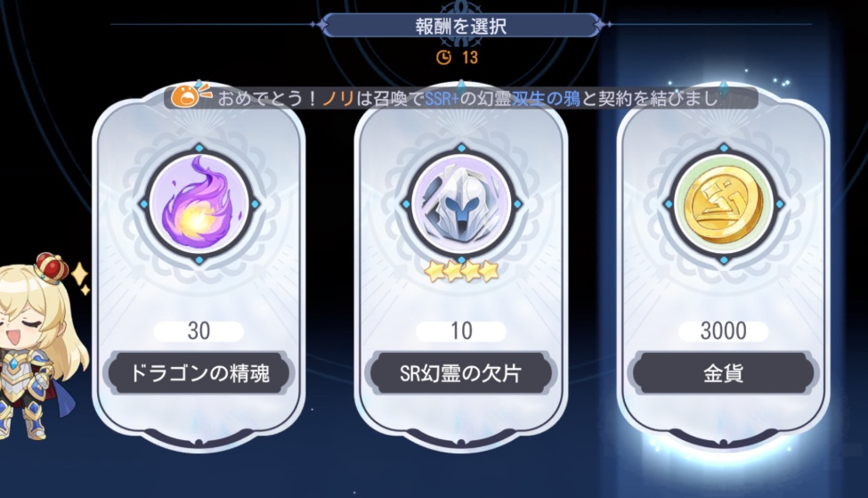Screen dimensions: 868x498
Task: Click the purple dragon flame icon
Action: (x=199, y=204)
